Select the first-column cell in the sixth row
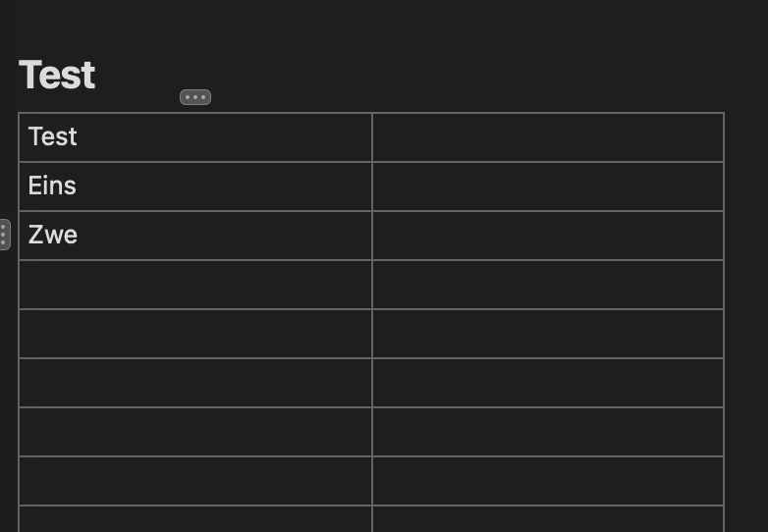 (194, 383)
